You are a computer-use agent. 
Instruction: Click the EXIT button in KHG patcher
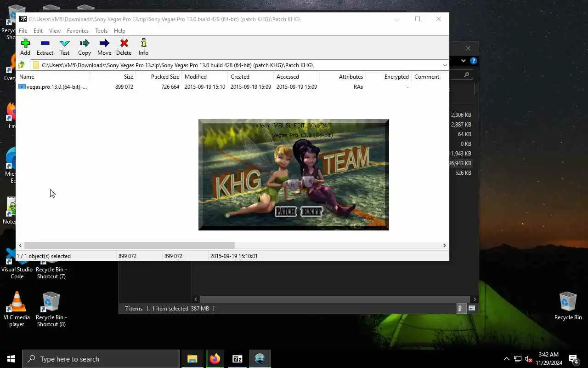click(x=311, y=212)
